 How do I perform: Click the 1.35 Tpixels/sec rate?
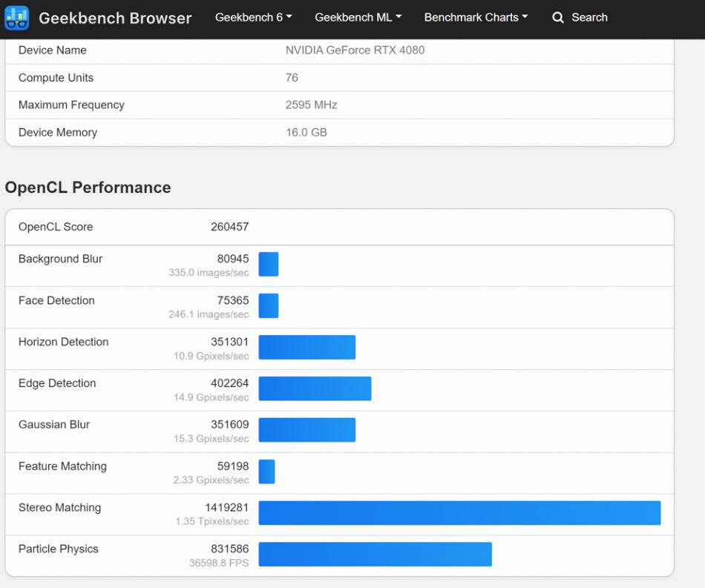(212, 521)
